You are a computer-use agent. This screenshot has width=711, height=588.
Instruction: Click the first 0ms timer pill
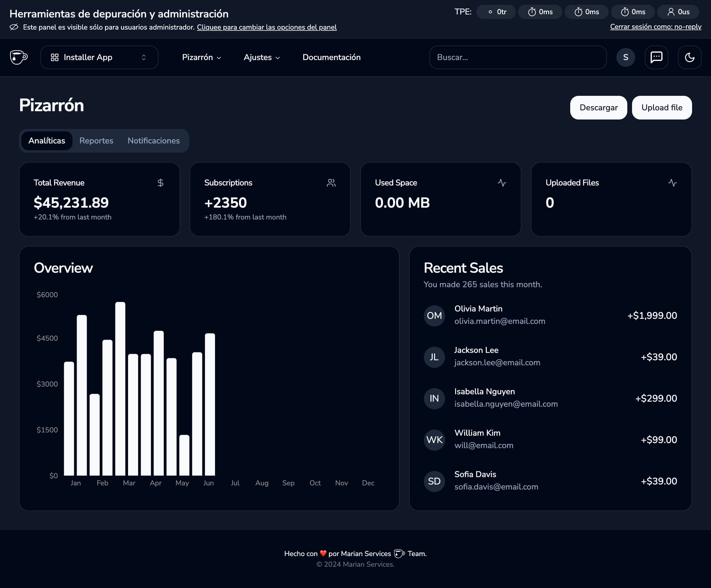[x=540, y=12]
